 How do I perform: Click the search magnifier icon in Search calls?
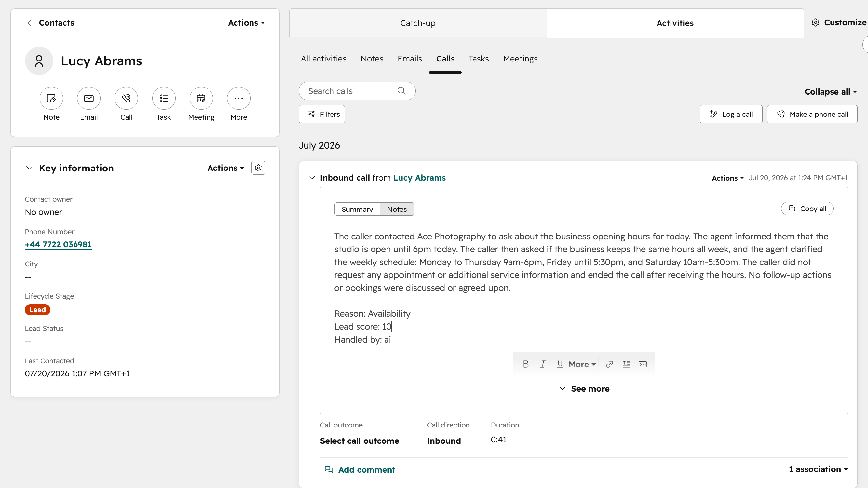tap(401, 91)
